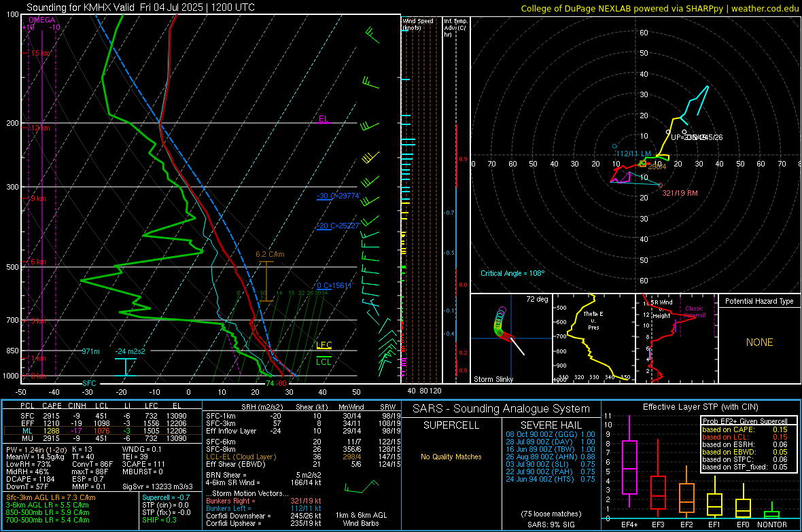This screenshot has width=802, height=532.
Task: Click the SUPERCELL column heading
Action: coord(451,425)
